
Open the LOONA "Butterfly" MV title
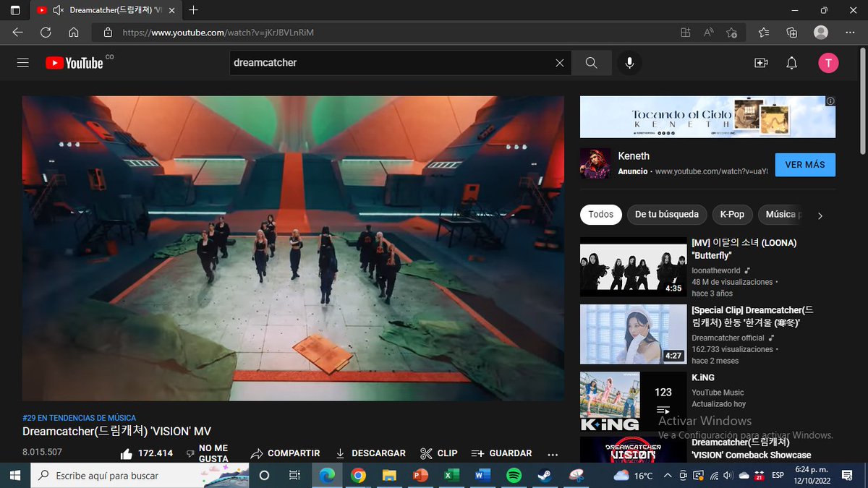(x=744, y=249)
